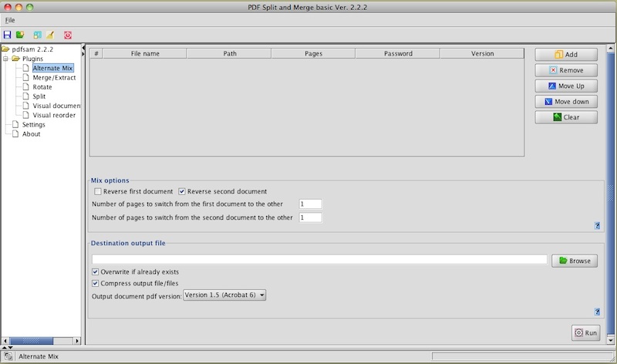This screenshot has width=617, height=364.
Task: Click the help icon in Mix options
Action: coord(597,225)
